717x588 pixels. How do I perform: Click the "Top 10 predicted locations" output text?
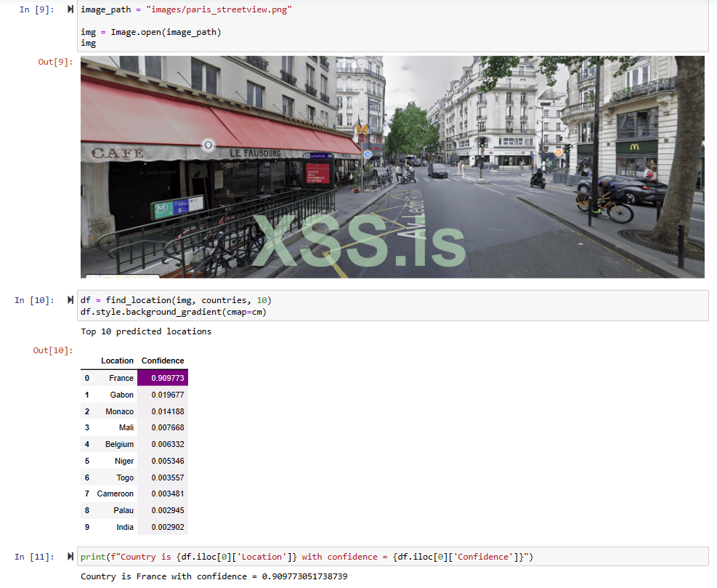(146, 331)
